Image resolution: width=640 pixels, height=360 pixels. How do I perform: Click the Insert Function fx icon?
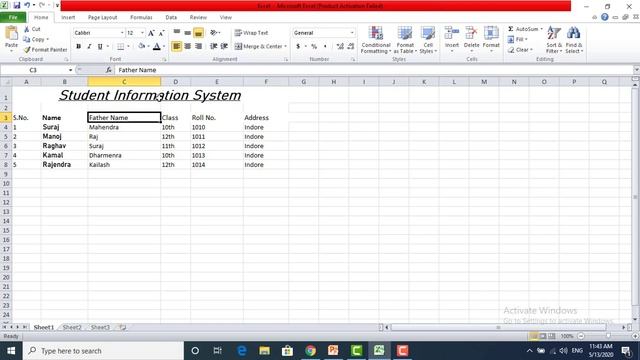[x=109, y=70]
